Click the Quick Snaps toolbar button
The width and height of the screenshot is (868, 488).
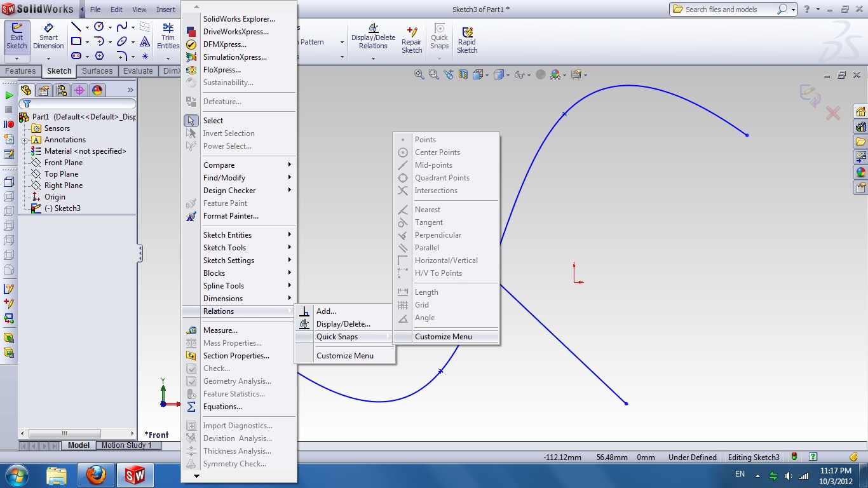(x=440, y=37)
